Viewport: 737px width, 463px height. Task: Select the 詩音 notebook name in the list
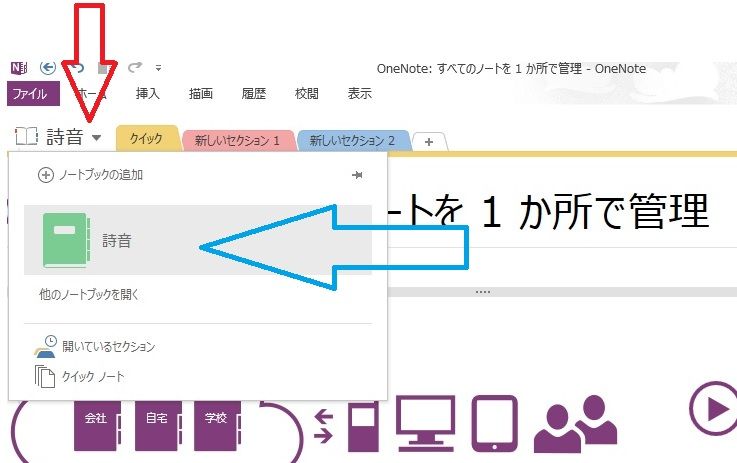[117, 241]
